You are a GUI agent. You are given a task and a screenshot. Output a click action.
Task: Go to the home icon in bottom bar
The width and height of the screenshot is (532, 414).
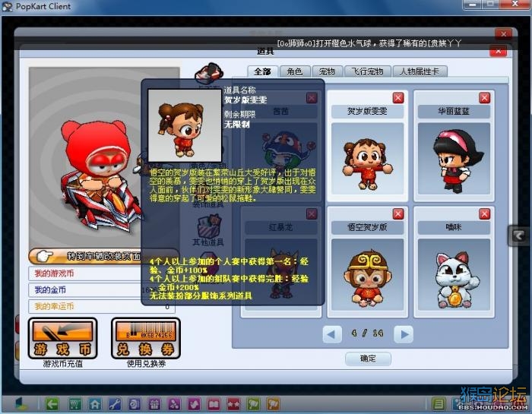point(95,404)
